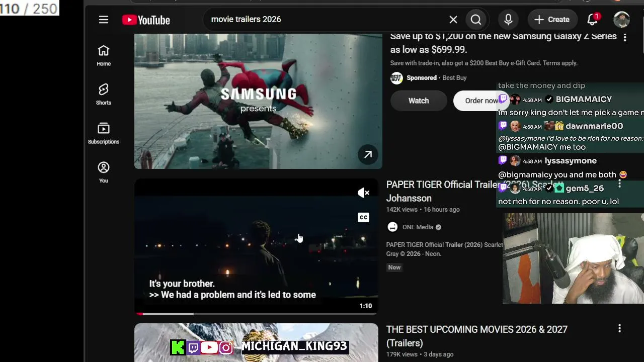Seek on the PAPER TIGER preview progress bar
The height and width of the screenshot is (362, 644).
tap(256, 314)
